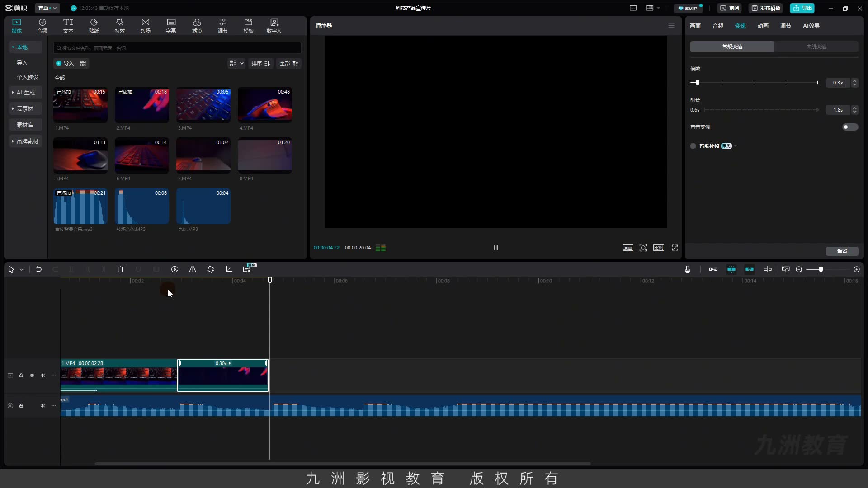Select the 曲线变速 curve speed tab
868x488 pixels.
tap(816, 47)
